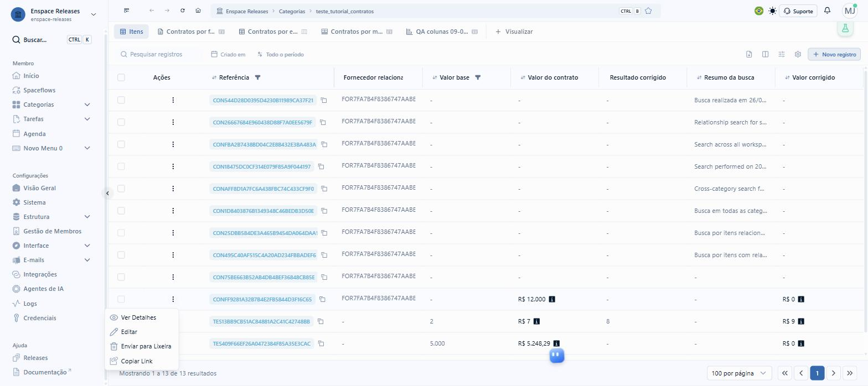Click info icon next to R$ 12.000
The image size is (868, 386).
point(552,299)
